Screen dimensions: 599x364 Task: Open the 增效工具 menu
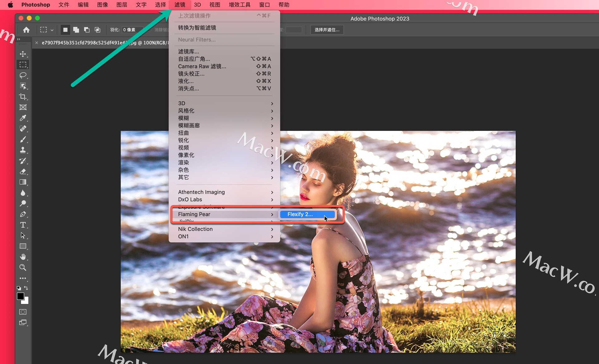(240, 5)
